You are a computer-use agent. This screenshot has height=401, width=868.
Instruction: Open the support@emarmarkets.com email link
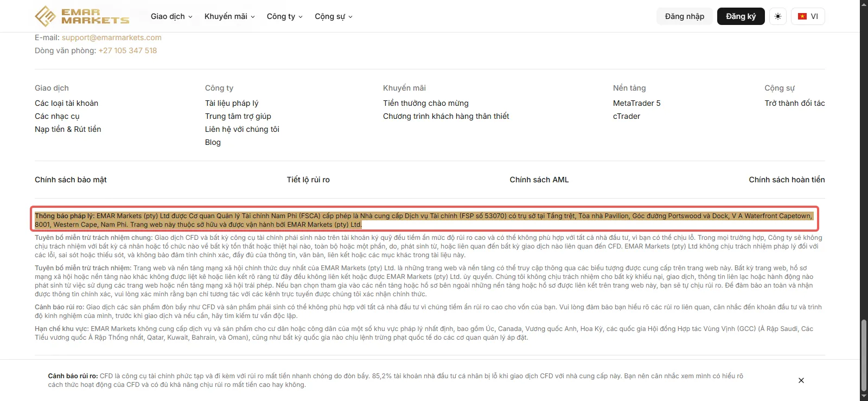pos(112,37)
